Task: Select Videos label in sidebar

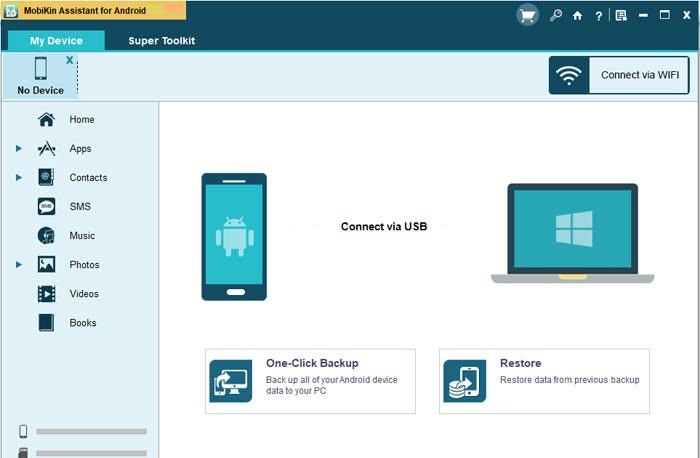Action: click(84, 294)
